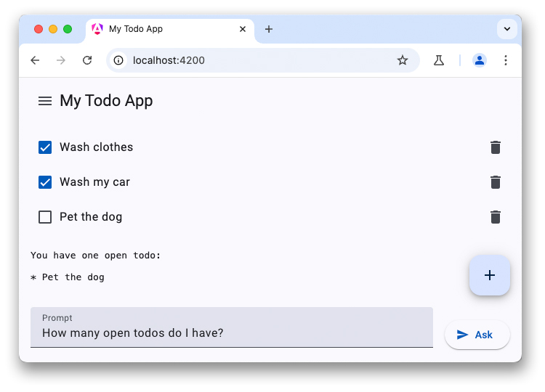Screen dimensions: 545x392
Task: Open the hamburger navigation menu
Action: point(45,101)
